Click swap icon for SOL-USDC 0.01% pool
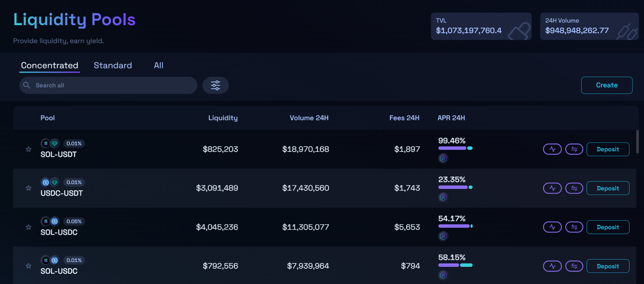644x284 pixels. click(x=574, y=266)
